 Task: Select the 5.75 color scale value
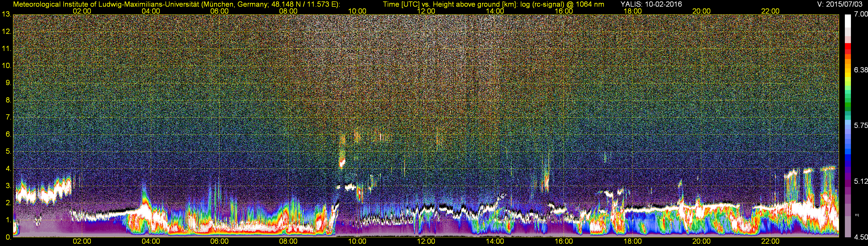point(861,126)
